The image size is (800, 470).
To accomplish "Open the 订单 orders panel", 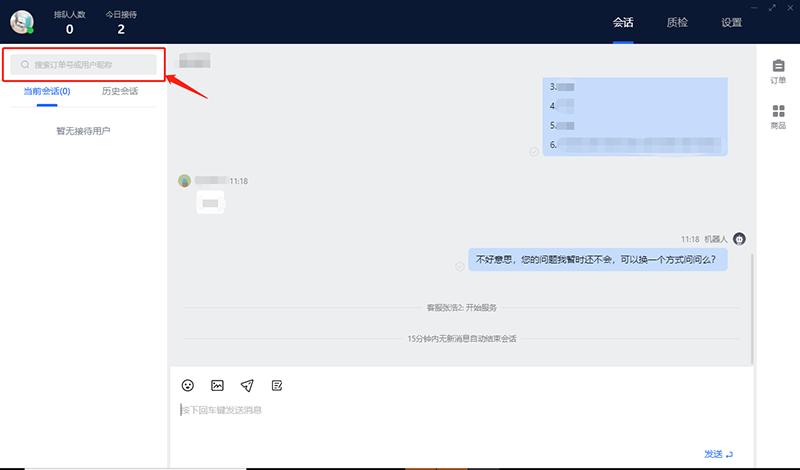I will (778, 72).
